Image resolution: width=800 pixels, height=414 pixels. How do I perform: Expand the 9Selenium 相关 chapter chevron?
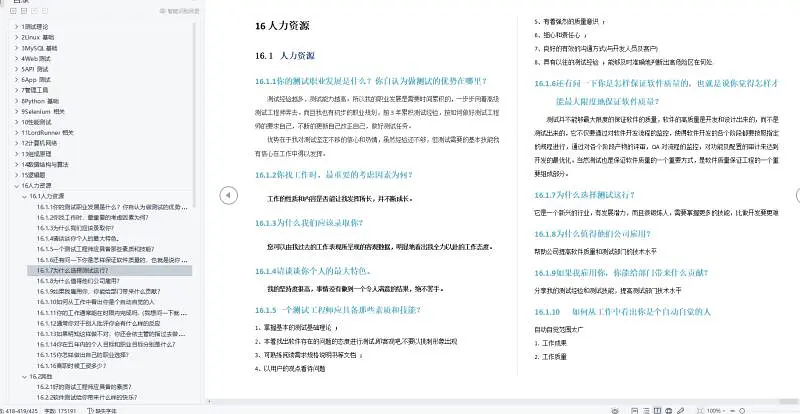(x=16, y=111)
